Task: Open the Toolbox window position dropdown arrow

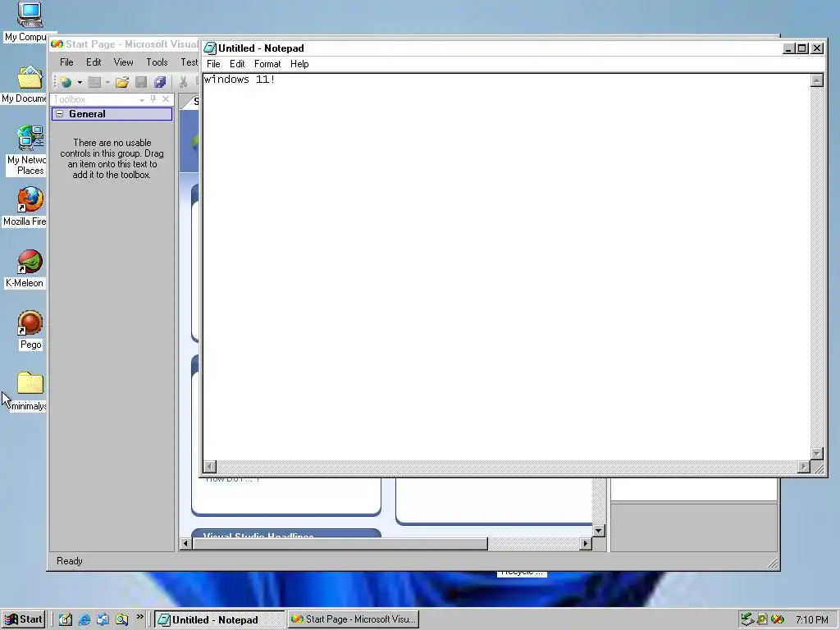Action: [141, 99]
